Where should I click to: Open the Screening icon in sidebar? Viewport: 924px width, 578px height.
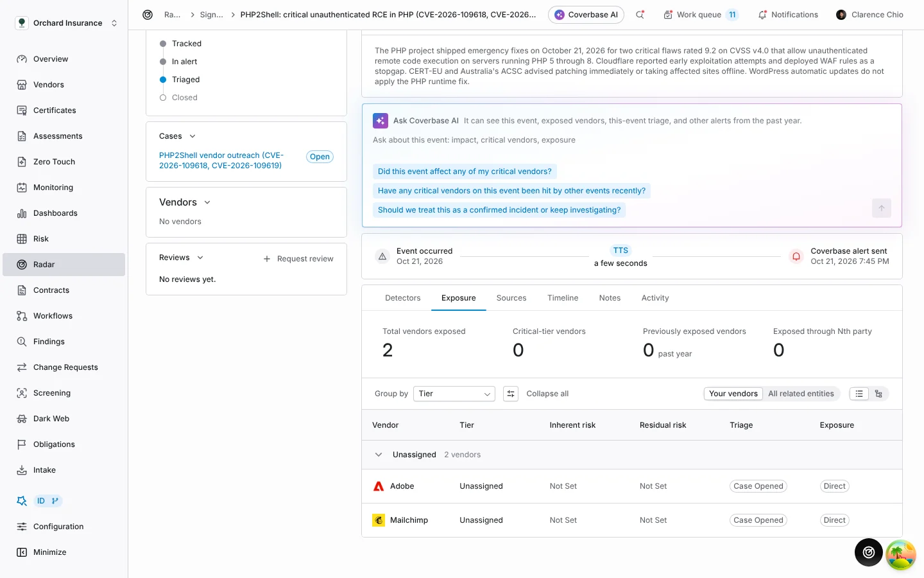22,393
